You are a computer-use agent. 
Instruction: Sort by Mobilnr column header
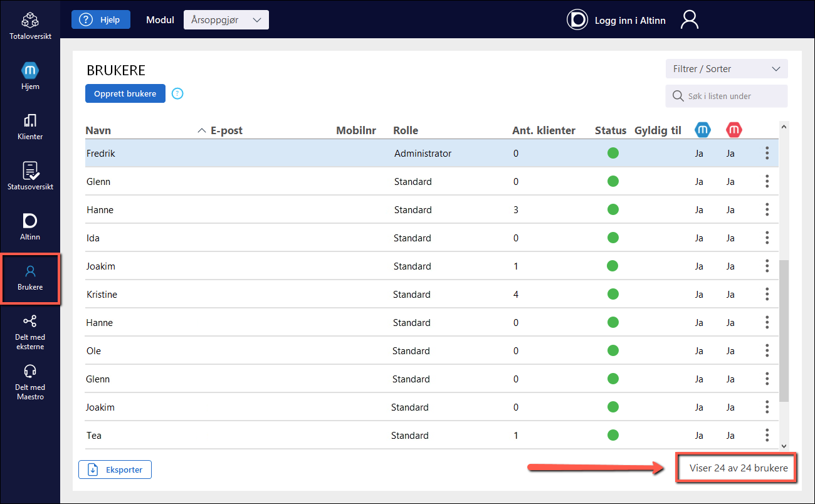pyautogui.click(x=356, y=130)
